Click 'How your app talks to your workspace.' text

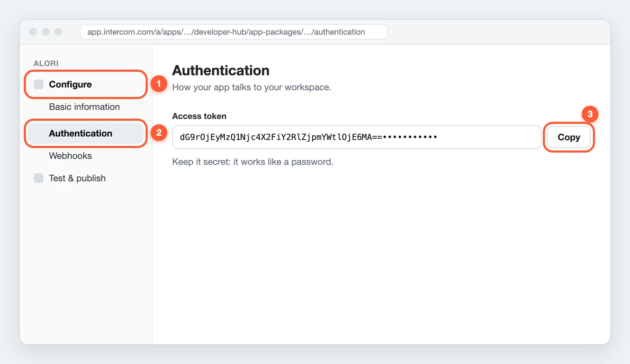252,87
